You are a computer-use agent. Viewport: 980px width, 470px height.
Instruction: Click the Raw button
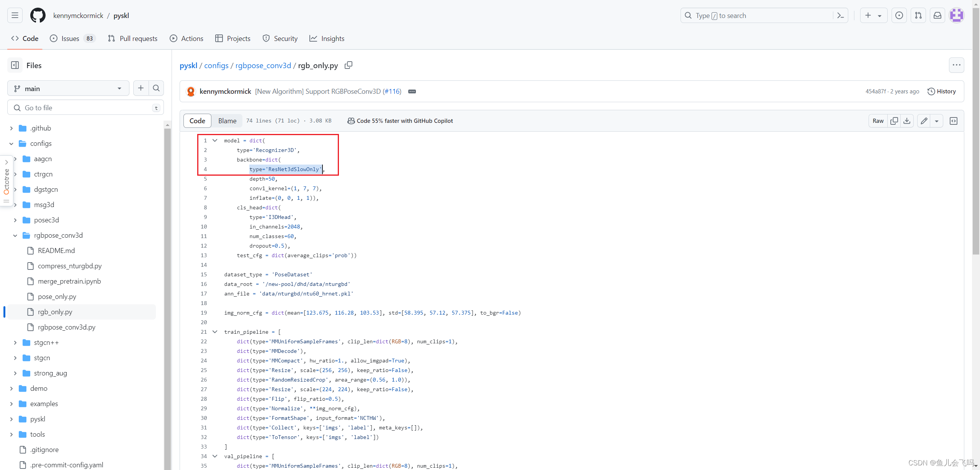click(x=878, y=121)
